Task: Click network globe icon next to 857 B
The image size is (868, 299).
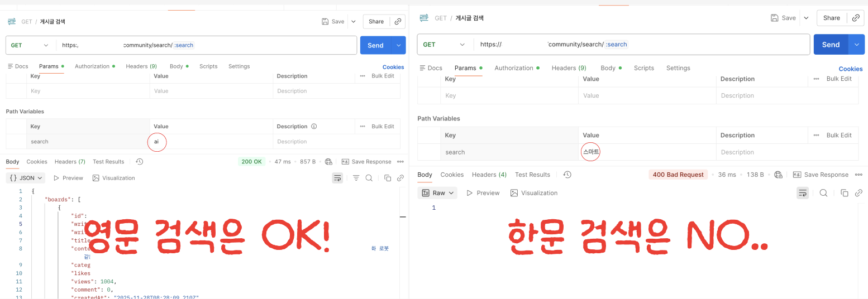Action: (x=328, y=162)
